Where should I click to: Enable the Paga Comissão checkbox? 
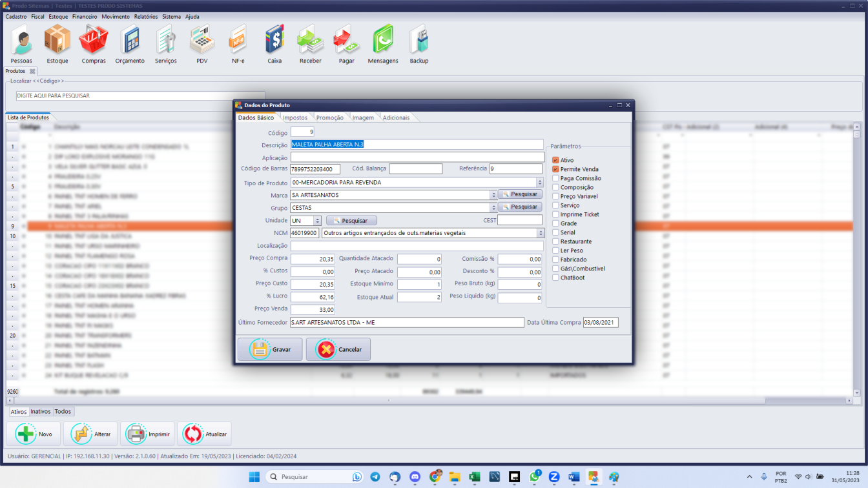point(555,178)
